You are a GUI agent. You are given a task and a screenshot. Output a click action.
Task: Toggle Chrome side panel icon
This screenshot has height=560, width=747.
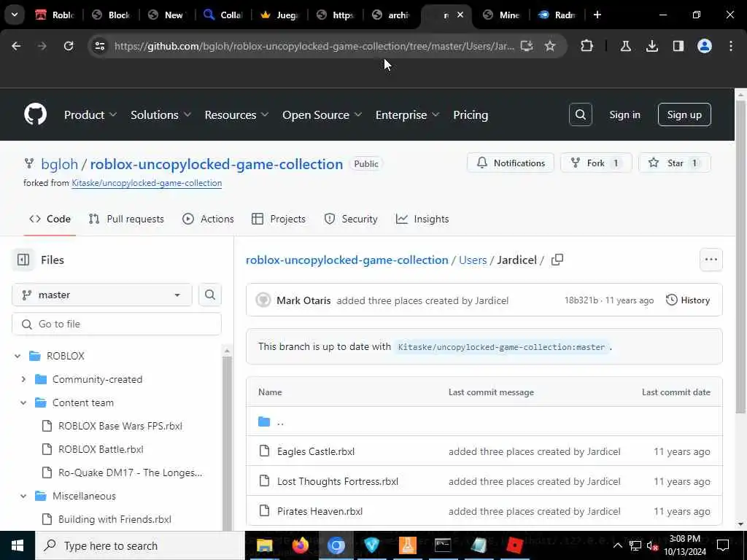tap(678, 46)
